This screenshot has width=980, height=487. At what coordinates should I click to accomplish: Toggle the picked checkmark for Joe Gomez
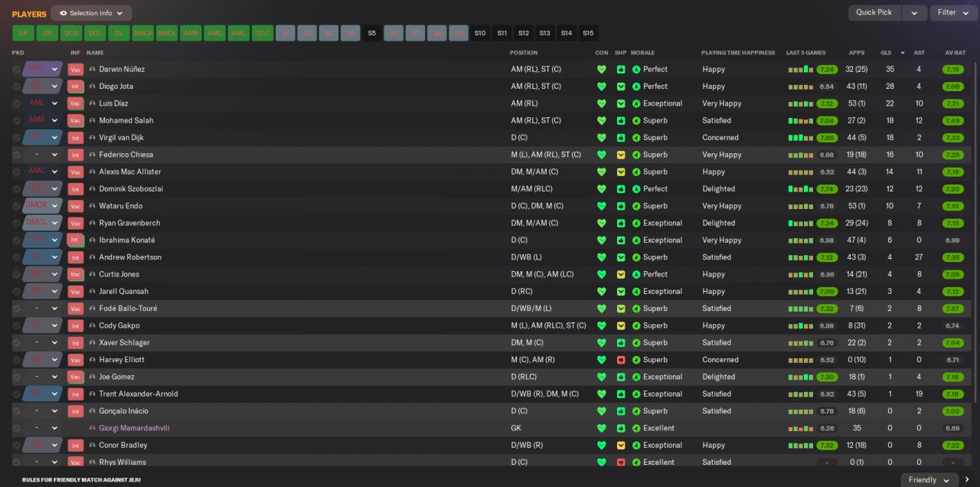point(16,377)
